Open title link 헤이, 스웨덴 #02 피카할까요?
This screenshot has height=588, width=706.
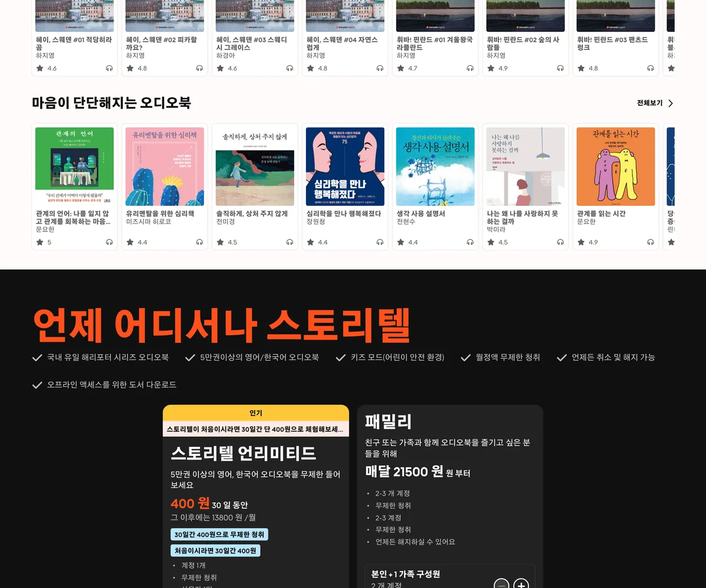point(161,44)
